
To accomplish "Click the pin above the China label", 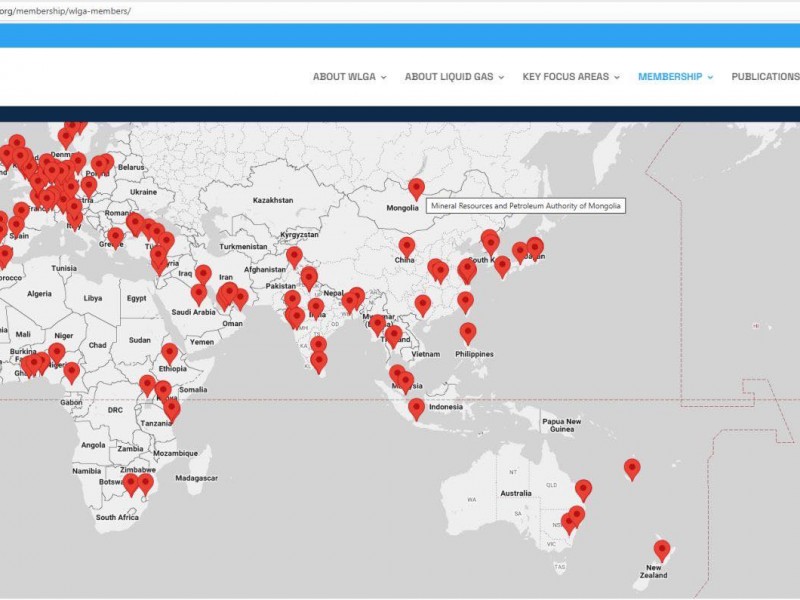I will [406, 246].
